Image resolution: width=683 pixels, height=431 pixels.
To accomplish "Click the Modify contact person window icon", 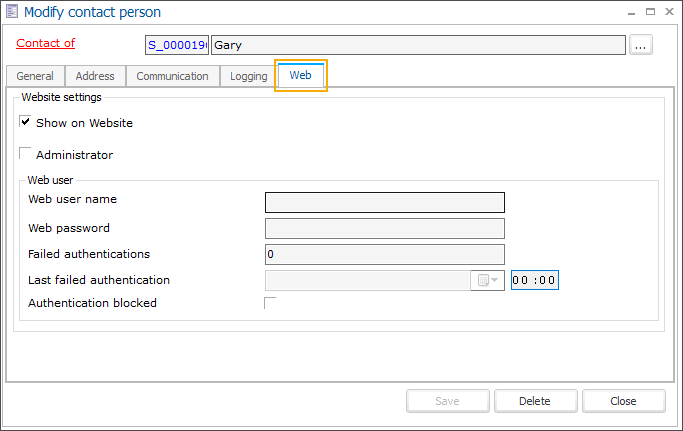I will [x=12, y=11].
